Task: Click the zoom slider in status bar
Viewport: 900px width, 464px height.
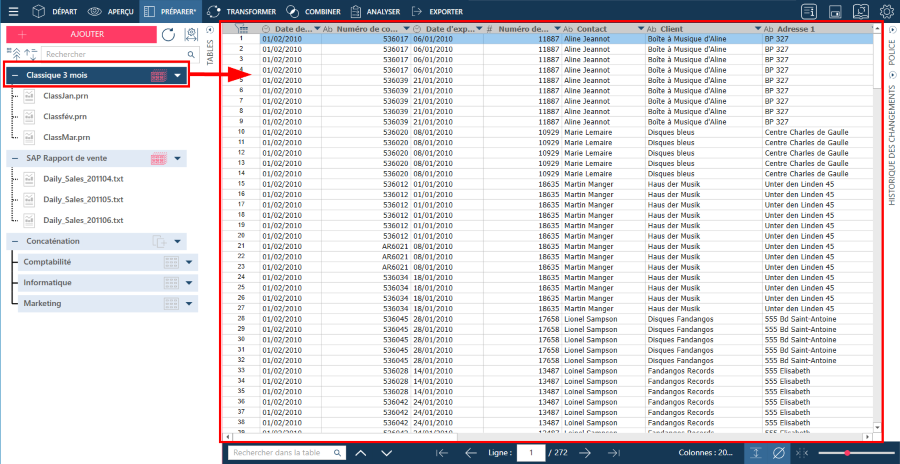Action: coord(847,453)
